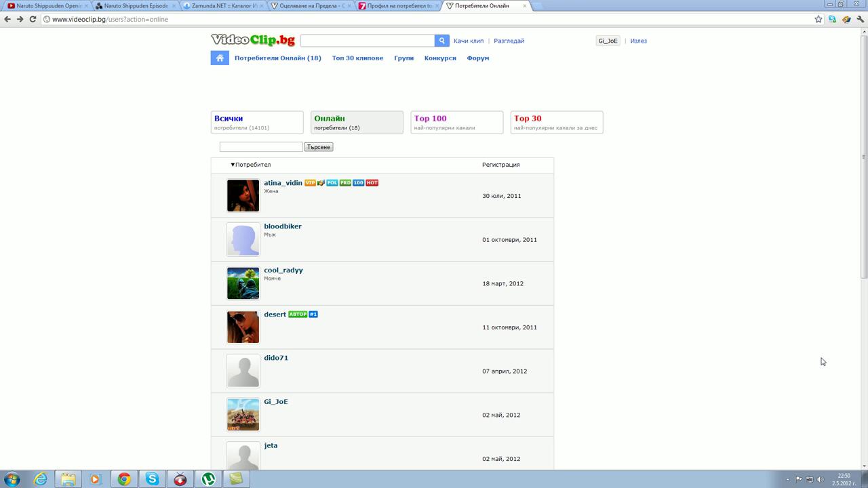Open the cool_radyy user profile link
Screen dimensions: 868x488
(283, 270)
